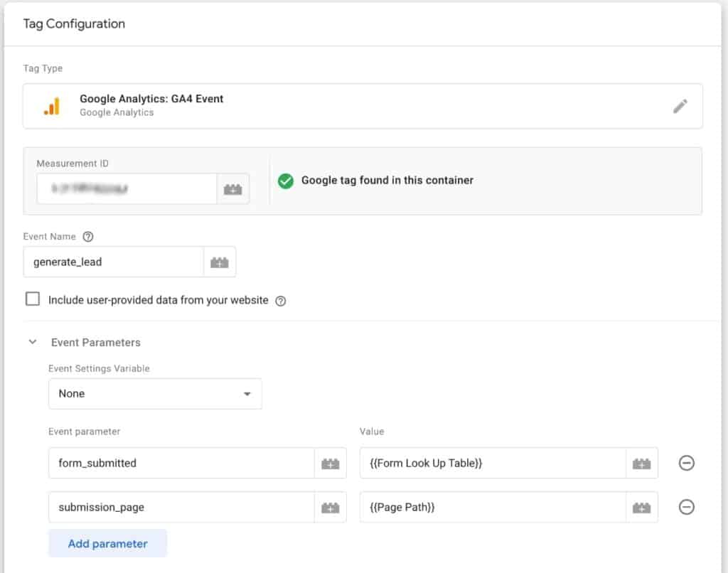This screenshot has width=728, height=573.
Task: Click the green checkmark status icon
Action: tap(286, 181)
